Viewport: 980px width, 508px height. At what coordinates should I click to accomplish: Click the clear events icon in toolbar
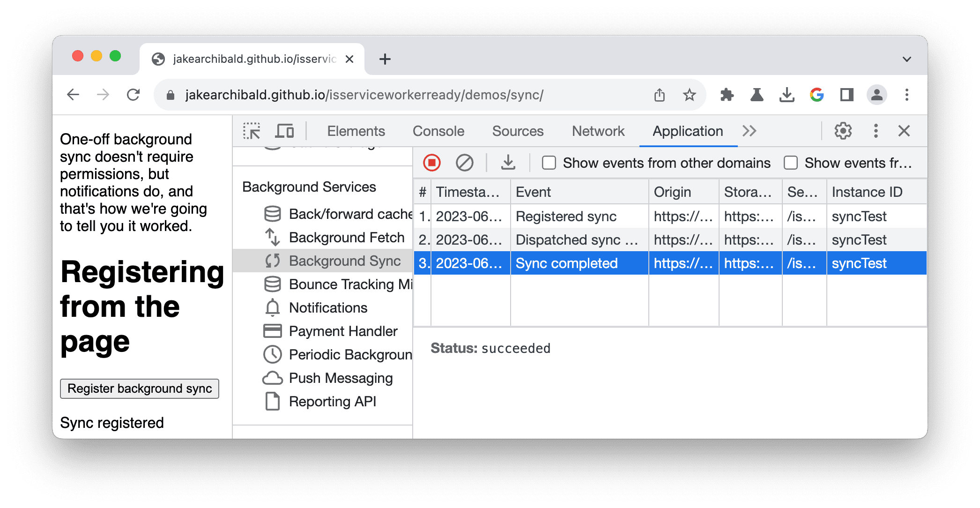tap(466, 163)
